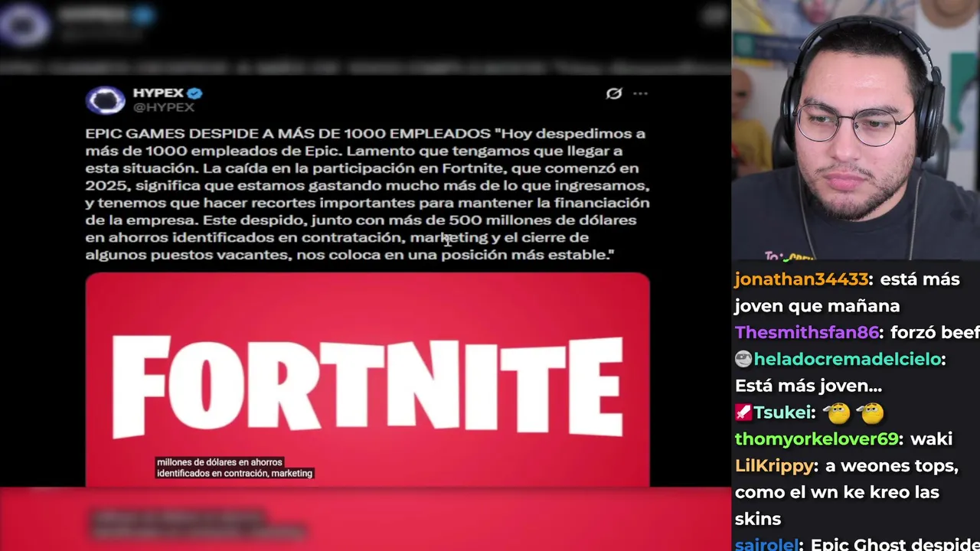Click the video subtitle about 'millones de dólares'
The image size is (980, 551).
(235, 468)
